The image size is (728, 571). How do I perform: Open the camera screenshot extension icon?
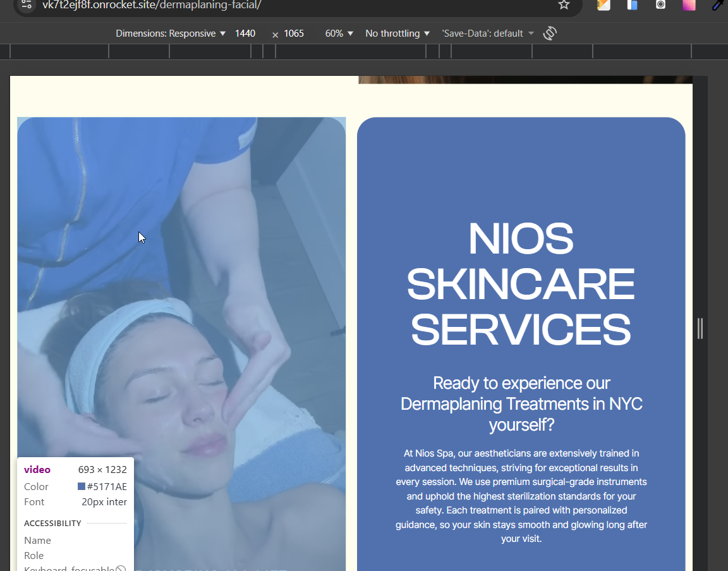(x=660, y=4)
